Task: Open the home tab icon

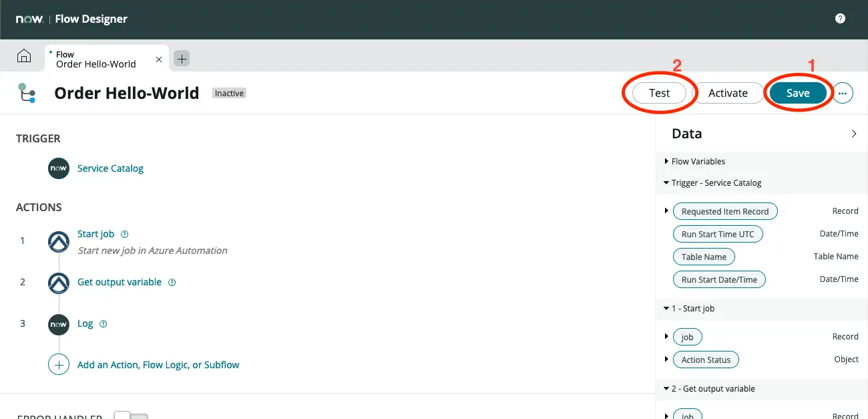Action: pyautogui.click(x=23, y=57)
